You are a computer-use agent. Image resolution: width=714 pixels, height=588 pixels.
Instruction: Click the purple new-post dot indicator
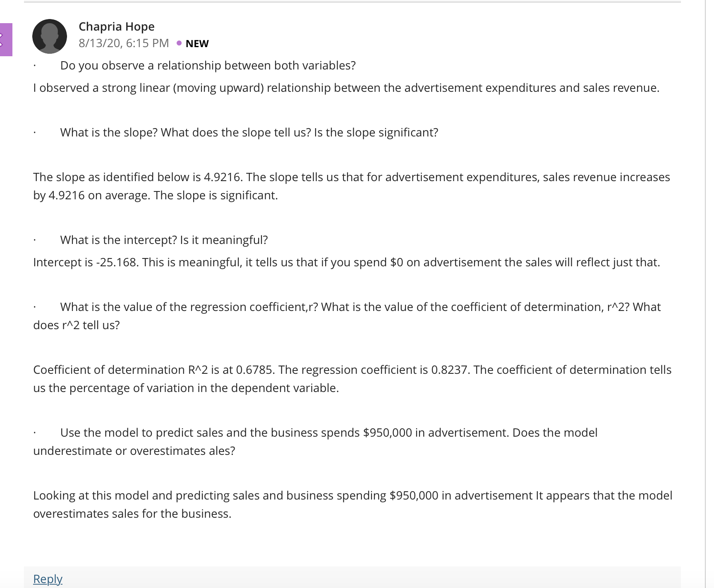pos(179,43)
